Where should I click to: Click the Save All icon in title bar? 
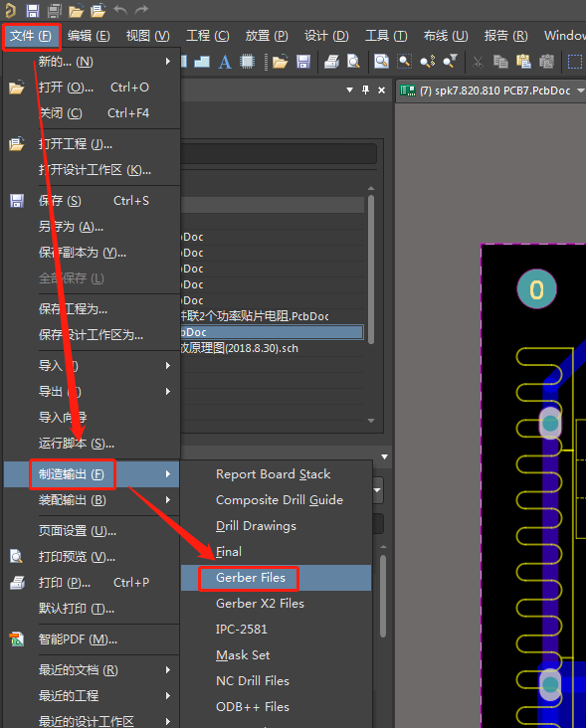(x=55, y=10)
